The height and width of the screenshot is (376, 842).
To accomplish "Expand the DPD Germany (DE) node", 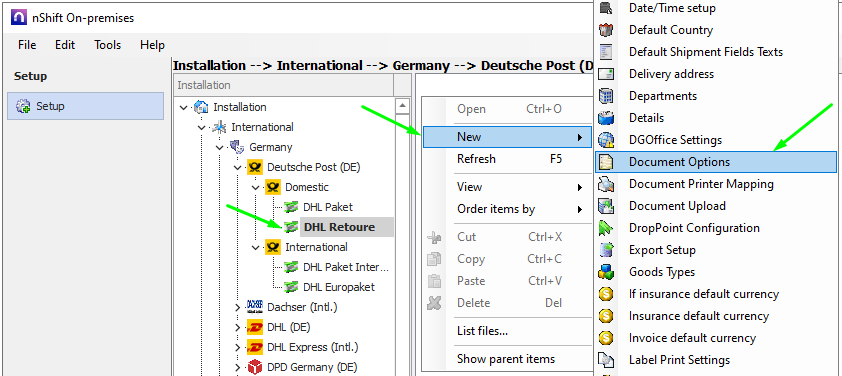I will pos(238,367).
